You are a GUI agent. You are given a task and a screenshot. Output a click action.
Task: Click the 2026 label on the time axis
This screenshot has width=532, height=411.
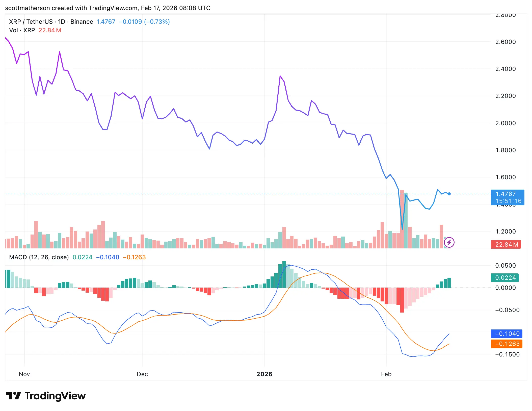(264, 374)
